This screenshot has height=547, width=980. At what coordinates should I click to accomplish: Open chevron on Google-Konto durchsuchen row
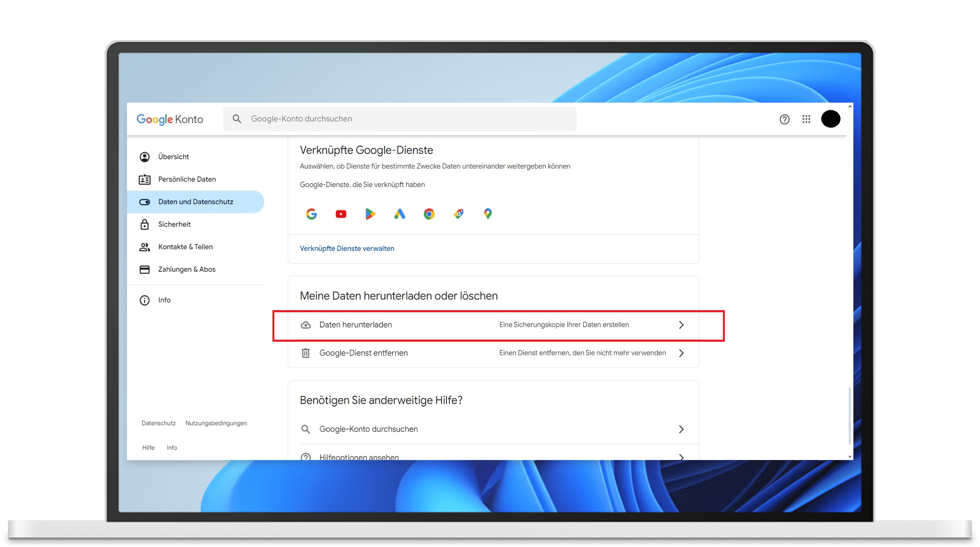click(681, 429)
